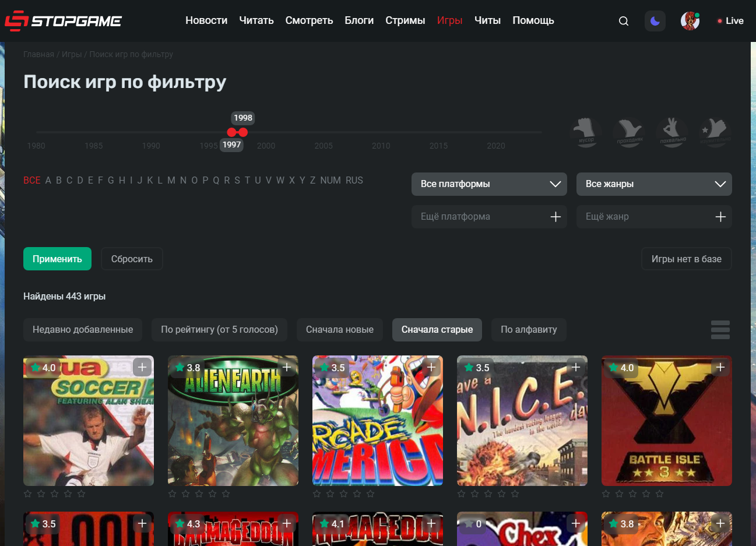Click plus icon in Ещё платформа
The height and width of the screenshot is (546, 756).
coord(555,217)
